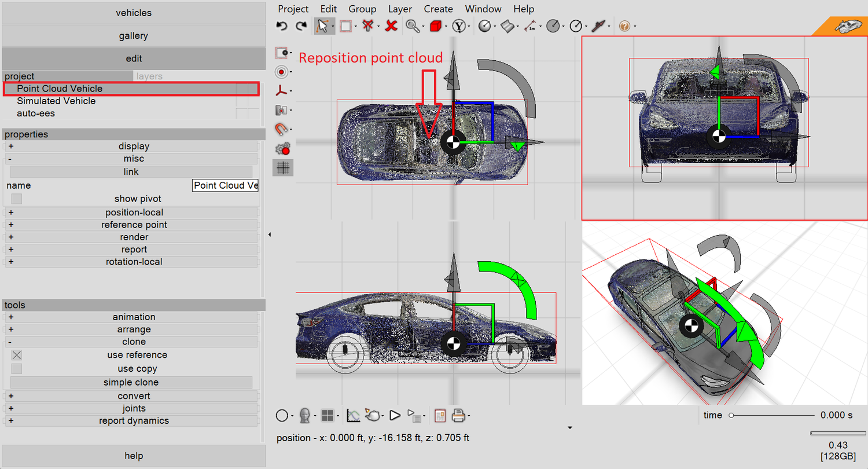Click the time slider handle
Image resolution: width=868 pixels, height=469 pixels.
pos(731,415)
